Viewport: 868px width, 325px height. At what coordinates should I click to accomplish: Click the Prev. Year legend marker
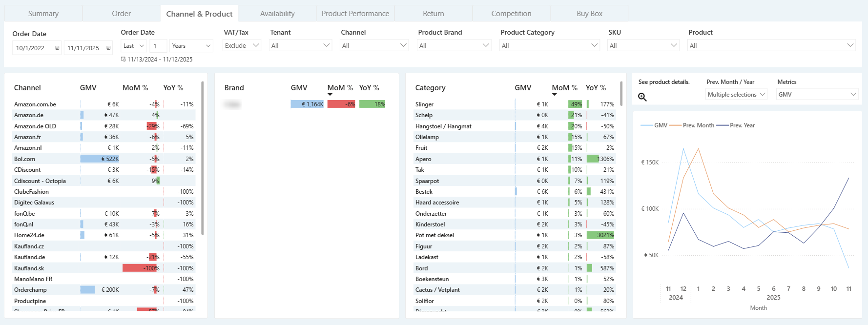click(723, 125)
